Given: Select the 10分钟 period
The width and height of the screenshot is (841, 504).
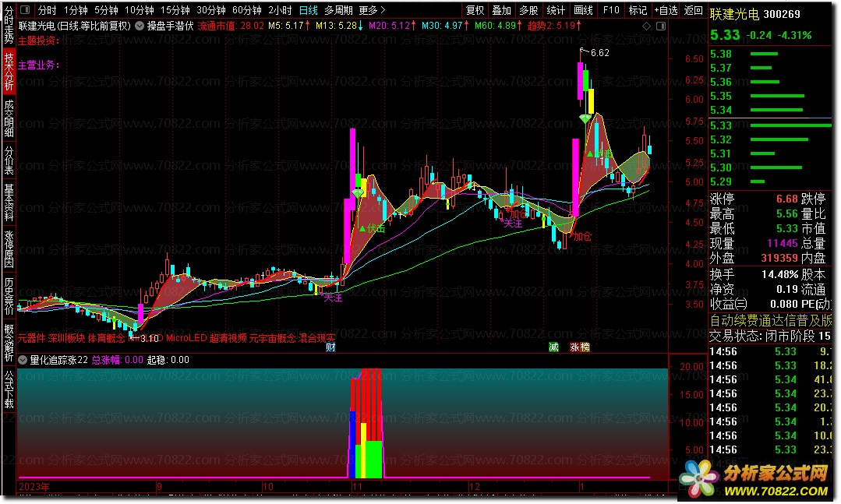Looking at the screenshot, I should [x=140, y=10].
